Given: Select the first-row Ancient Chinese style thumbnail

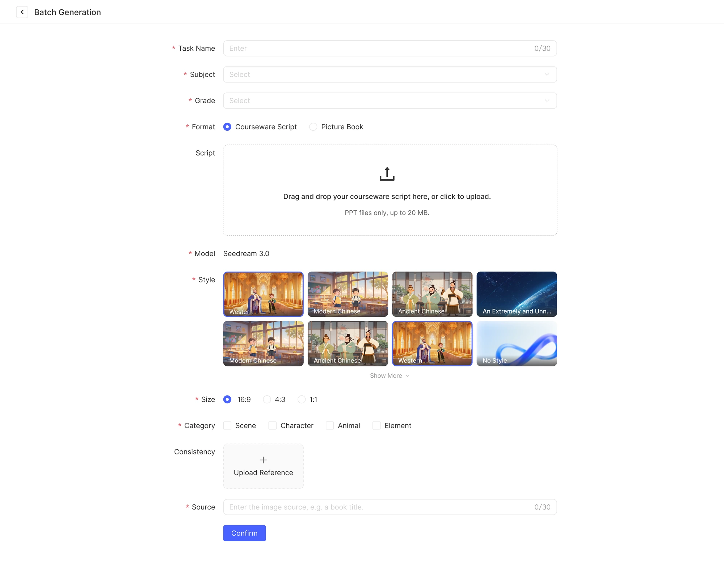Looking at the screenshot, I should coord(432,294).
